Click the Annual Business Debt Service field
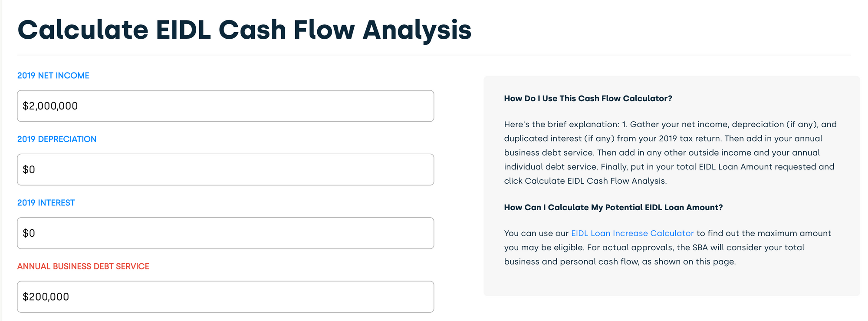Image resolution: width=868 pixels, height=321 pixels. (x=225, y=297)
